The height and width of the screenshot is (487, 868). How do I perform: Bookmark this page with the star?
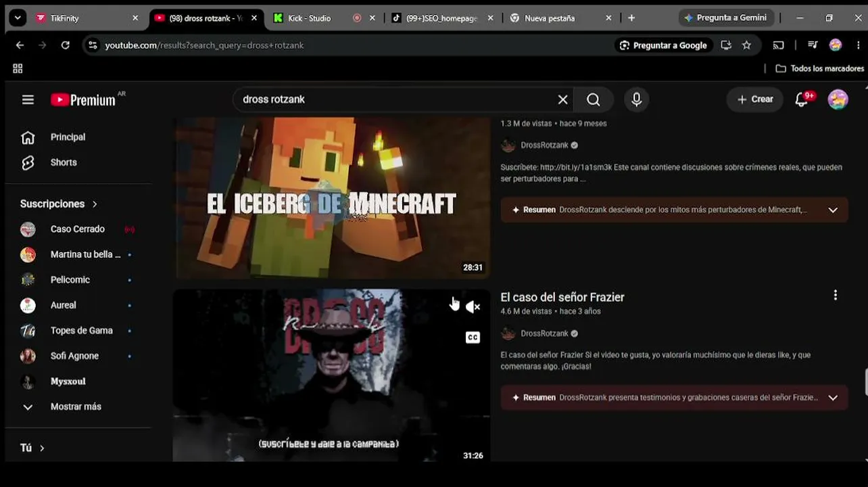746,45
